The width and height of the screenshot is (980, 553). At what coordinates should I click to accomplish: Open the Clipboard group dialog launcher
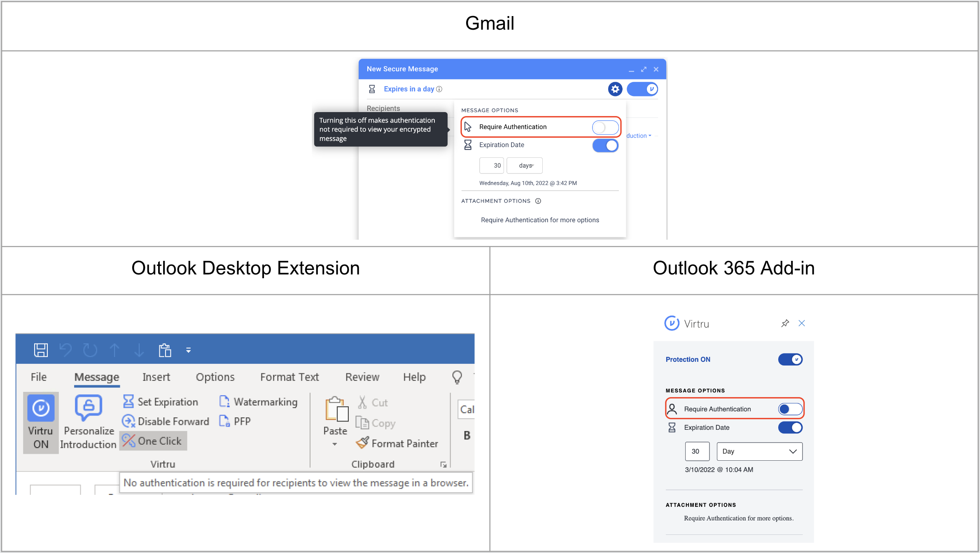click(x=443, y=465)
